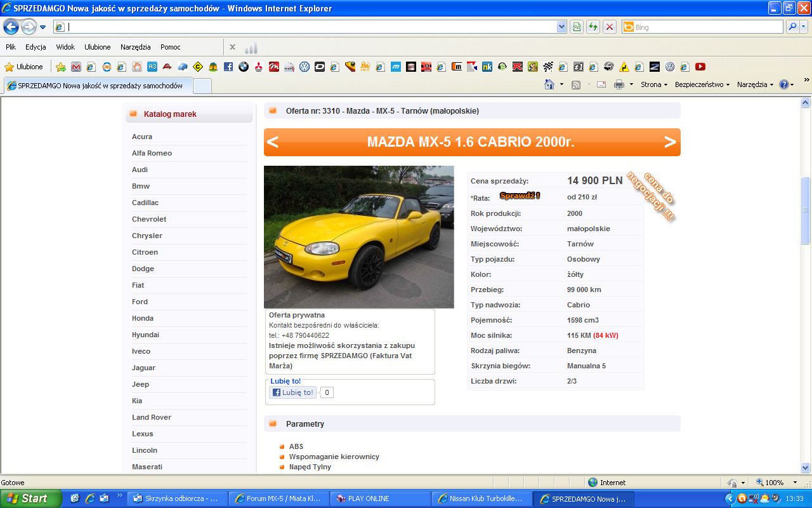
Task: Click the Stop loading button
Action: point(610,27)
